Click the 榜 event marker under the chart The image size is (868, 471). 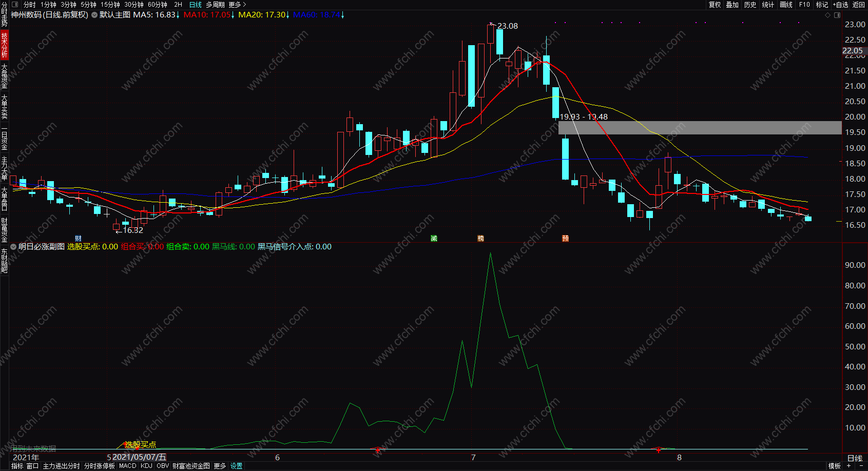480,239
